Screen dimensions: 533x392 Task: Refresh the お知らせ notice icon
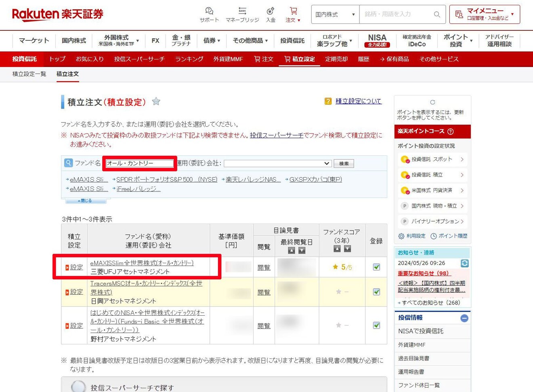(465, 263)
